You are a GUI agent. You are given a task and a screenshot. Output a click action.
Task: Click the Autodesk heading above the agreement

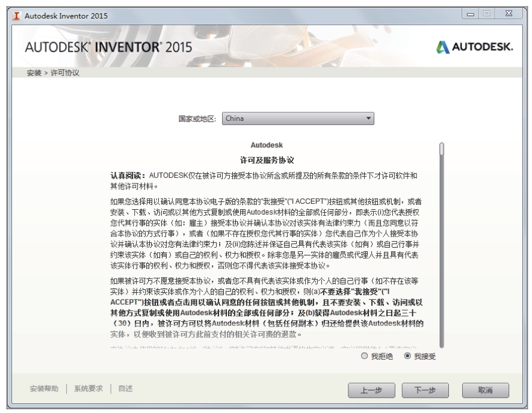(267, 145)
